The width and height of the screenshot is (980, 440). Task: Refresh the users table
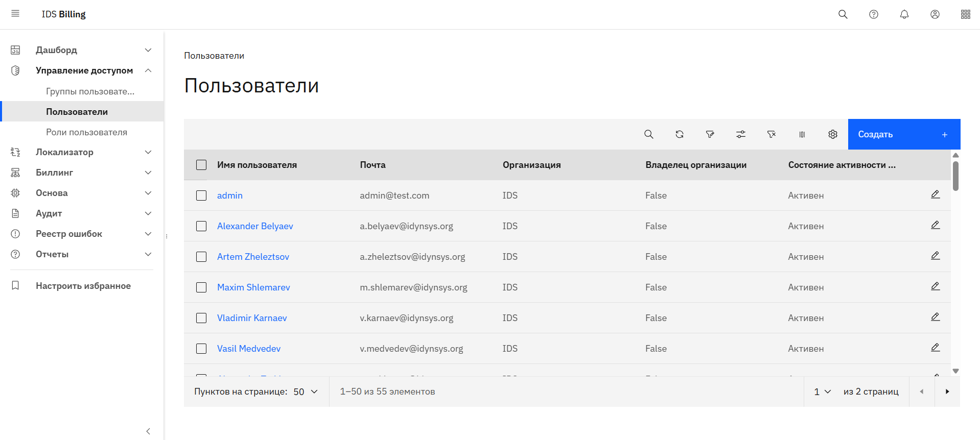click(679, 134)
